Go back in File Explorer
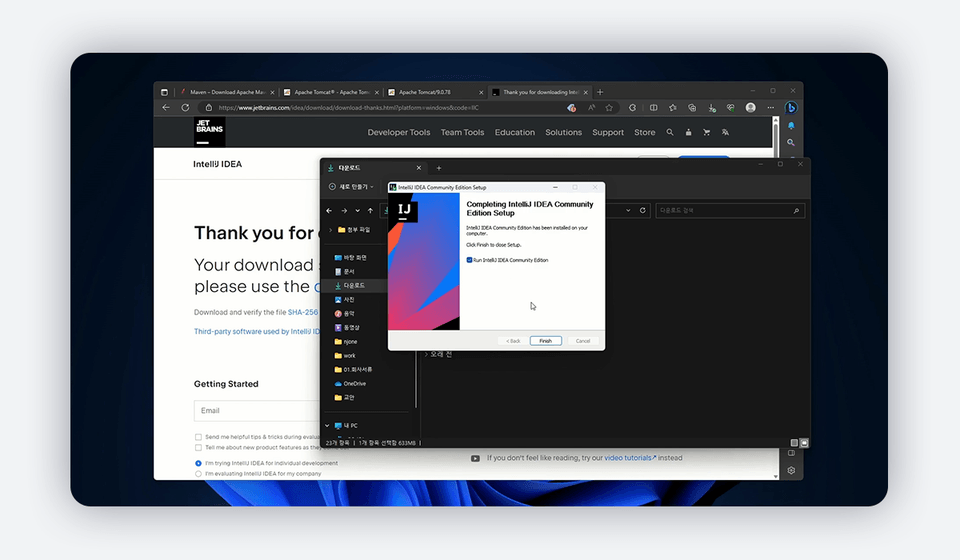Image resolution: width=960 pixels, height=560 pixels. pos(329,211)
